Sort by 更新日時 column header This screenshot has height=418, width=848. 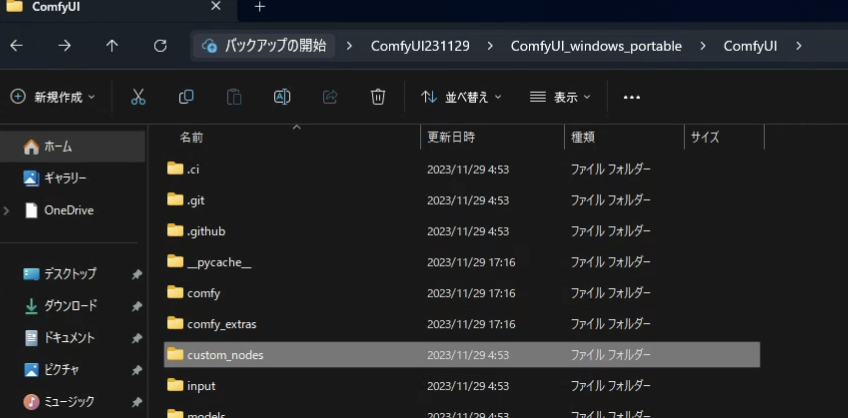point(451,138)
